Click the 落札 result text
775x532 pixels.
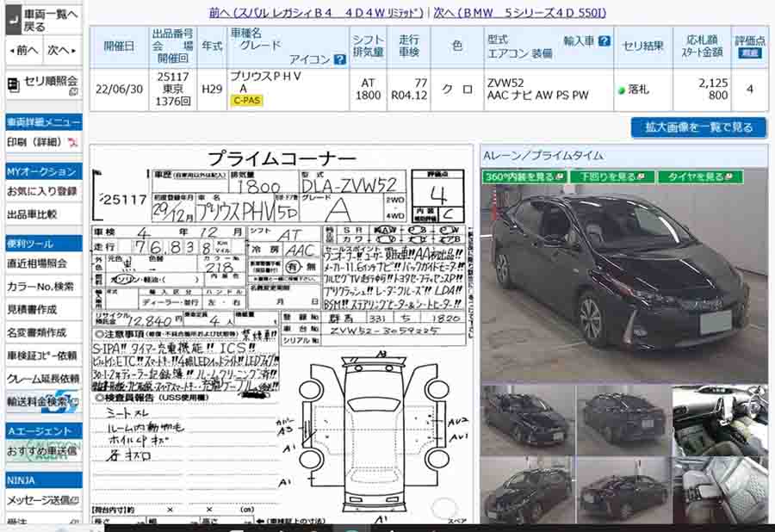(x=638, y=90)
